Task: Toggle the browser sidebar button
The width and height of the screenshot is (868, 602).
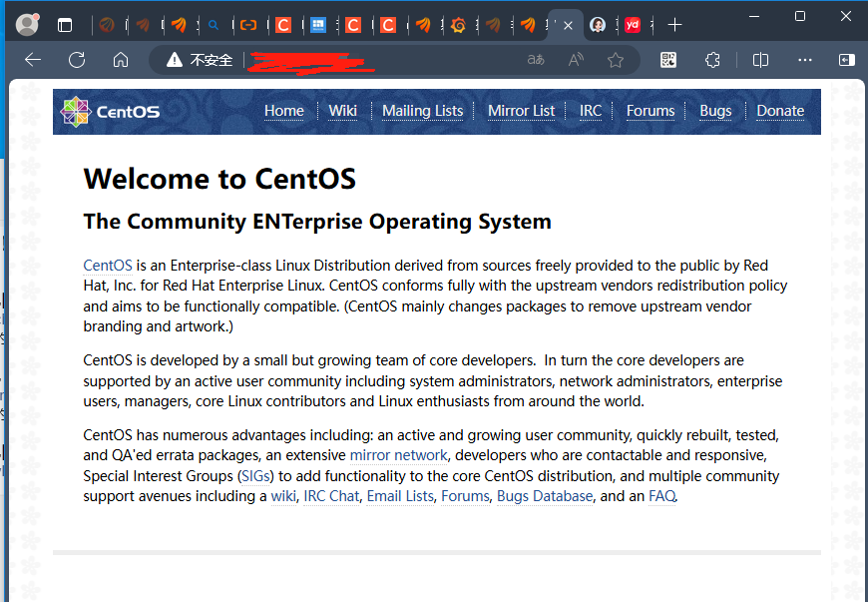Action: [847, 60]
